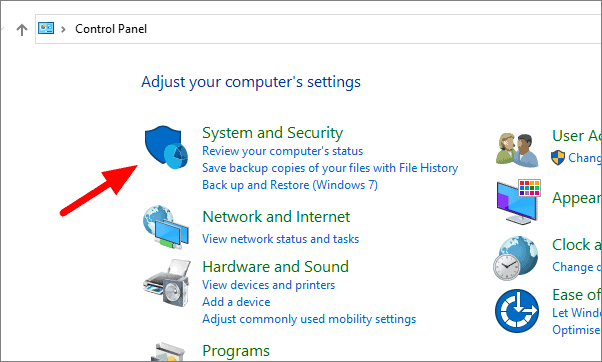Open the Ease of Access icon
The image size is (602, 362).
tap(516, 311)
